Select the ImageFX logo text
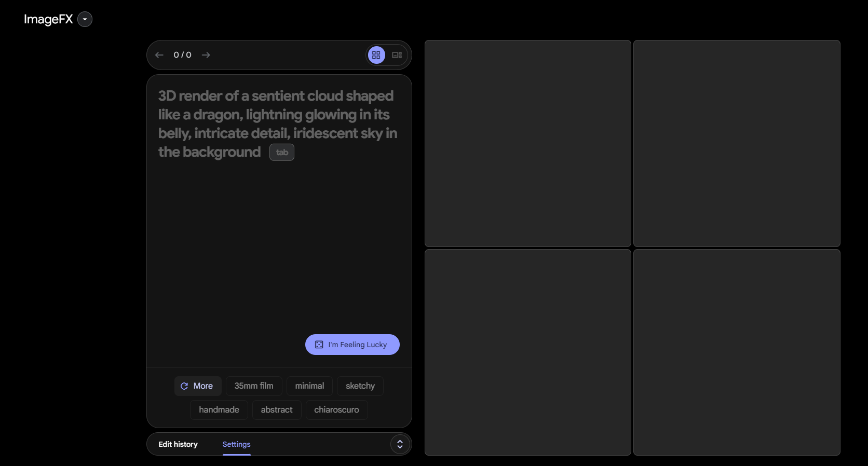The width and height of the screenshot is (868, 466). (x=48, y=19)
